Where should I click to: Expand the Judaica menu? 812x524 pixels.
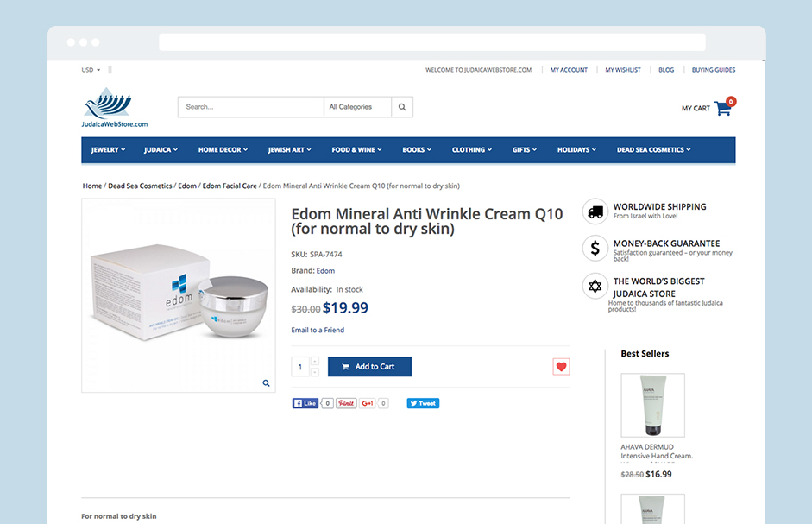[x=161, y=150]
